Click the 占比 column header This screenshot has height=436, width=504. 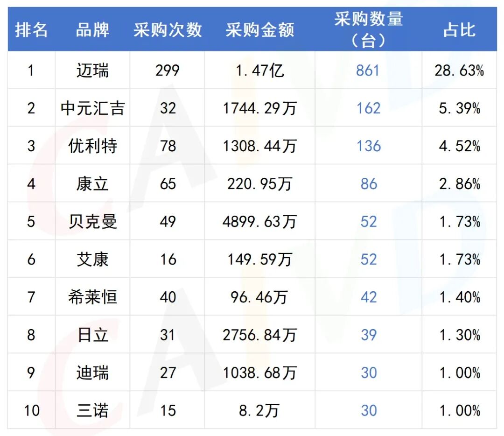[459, 30]
